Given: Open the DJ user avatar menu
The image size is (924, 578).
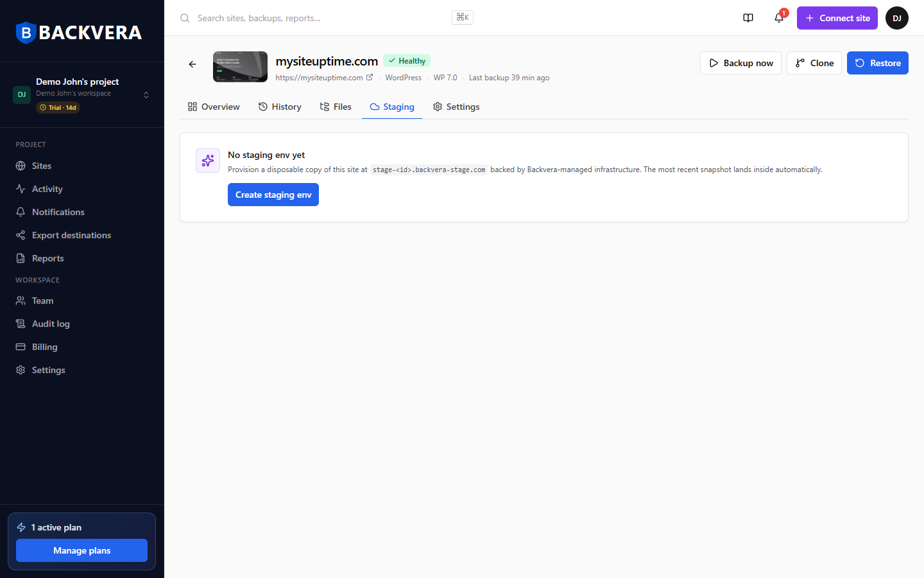Looking at the screenshot, I should pyautogui.click(x=897, y=18).
